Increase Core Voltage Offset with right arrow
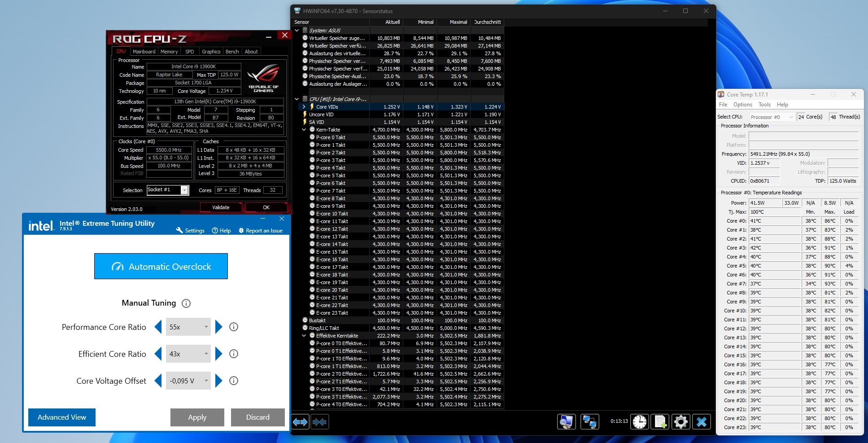 point(218,381)
